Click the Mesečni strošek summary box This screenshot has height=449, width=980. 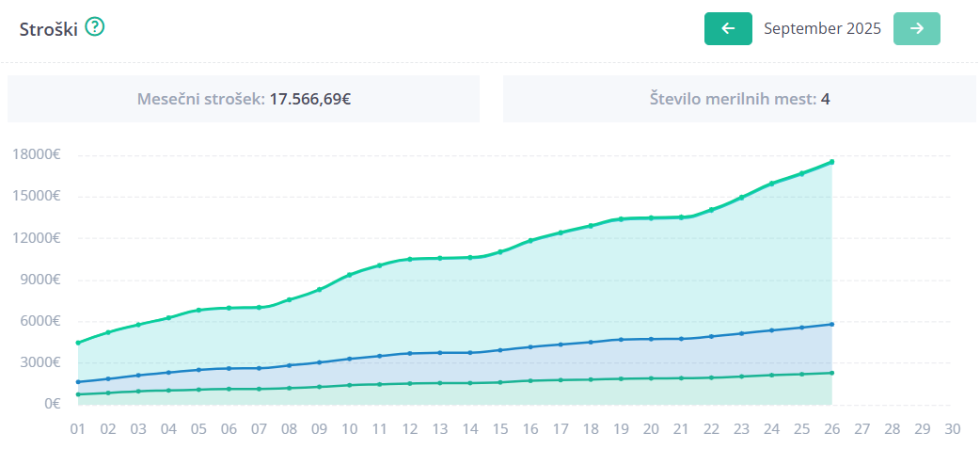pos(244,99)
